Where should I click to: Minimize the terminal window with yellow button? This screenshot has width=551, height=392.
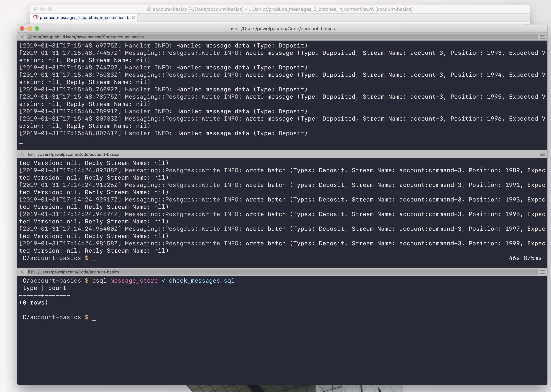[29, 28]
